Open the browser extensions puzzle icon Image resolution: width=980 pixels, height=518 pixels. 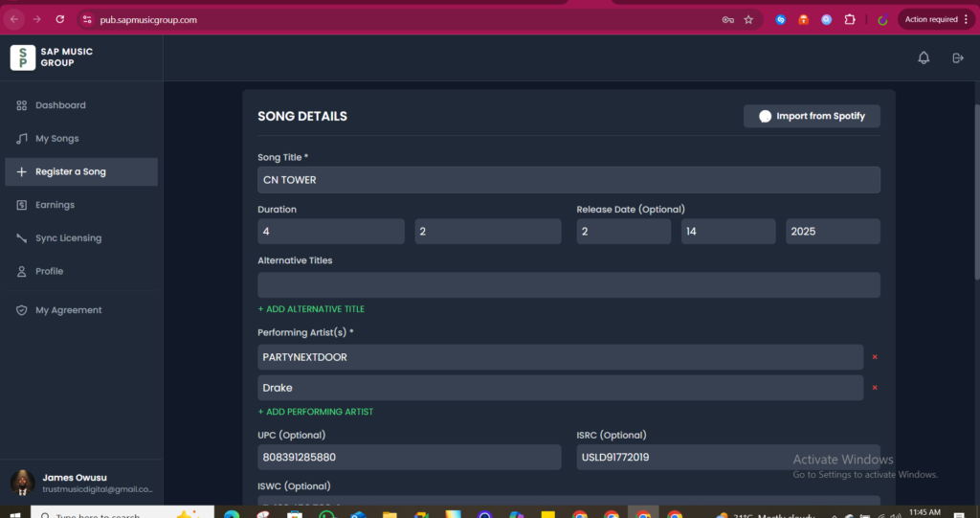coord(850,19)
